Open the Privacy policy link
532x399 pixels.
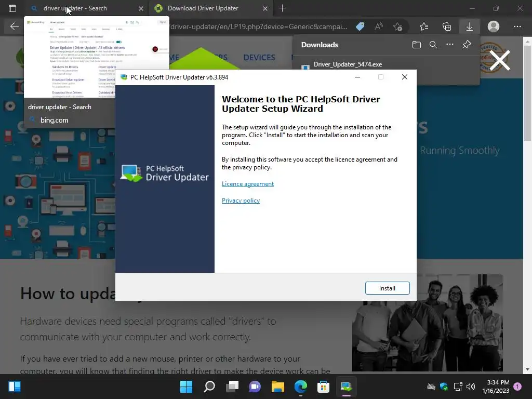pos(241,201)
